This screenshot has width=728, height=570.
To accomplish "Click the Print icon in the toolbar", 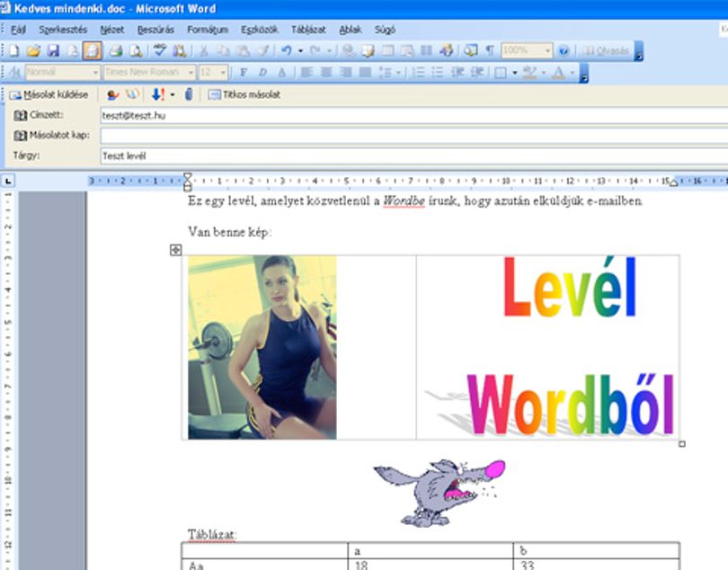I will (x=116, y=50).
